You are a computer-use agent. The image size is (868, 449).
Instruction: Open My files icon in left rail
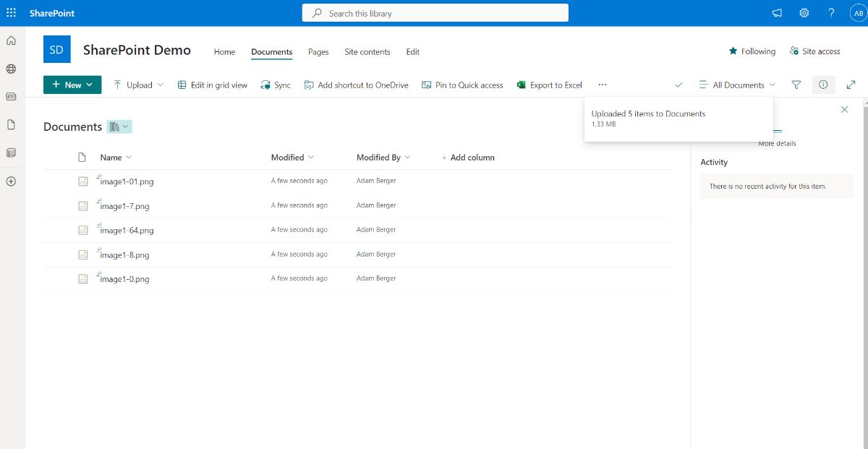click(11, 124)
